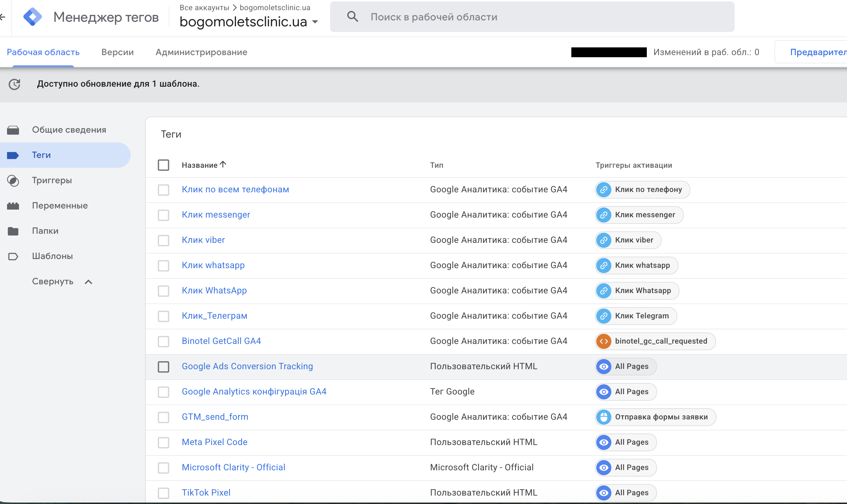Check the Клик по всем телефонам tag

163,190
